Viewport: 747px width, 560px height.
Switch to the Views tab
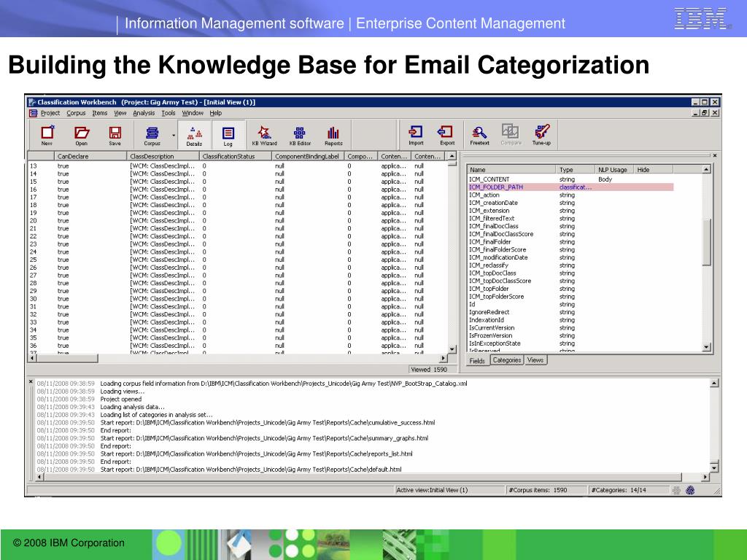click(x=535, y=360)
